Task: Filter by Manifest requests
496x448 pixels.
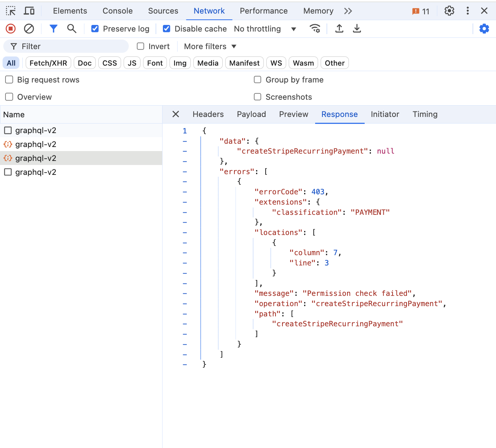Action: (x=244, y=63)
